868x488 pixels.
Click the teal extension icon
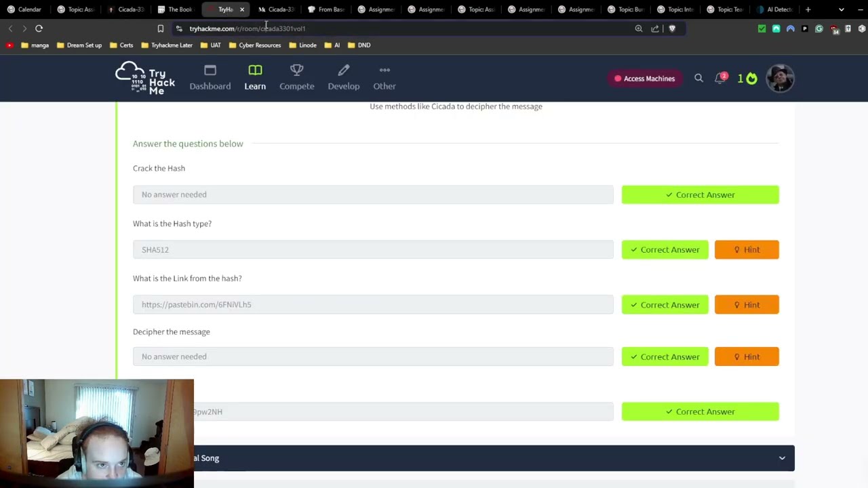click(776, 28)
